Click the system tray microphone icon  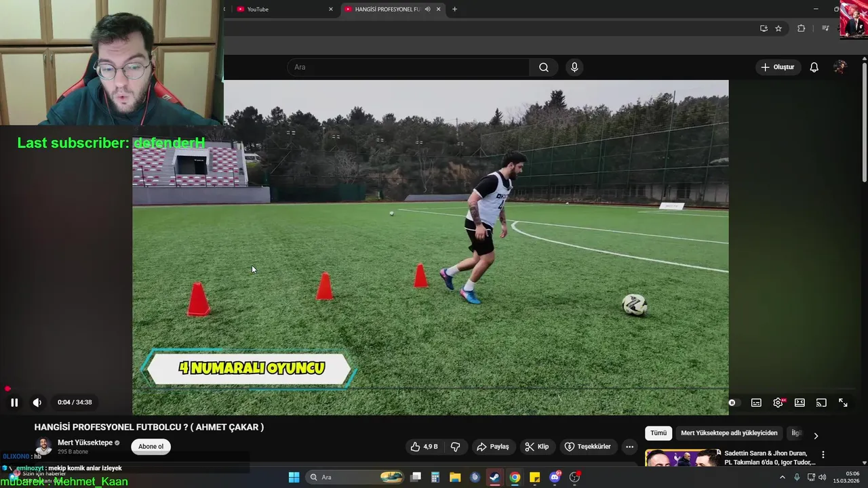click(797, 477)
